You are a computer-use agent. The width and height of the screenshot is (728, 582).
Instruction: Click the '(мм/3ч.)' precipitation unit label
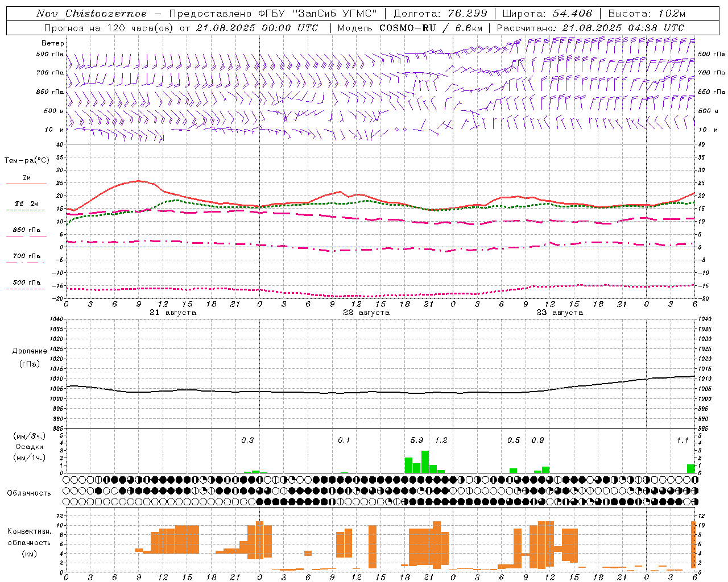click(30, 436)
